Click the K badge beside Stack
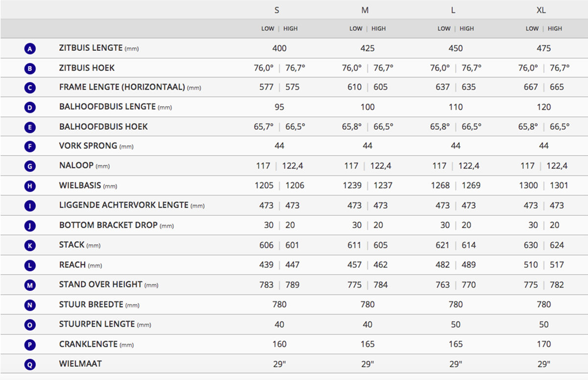Screen dimensions: 588x380 pyautogui.click(x=30, y=245)
